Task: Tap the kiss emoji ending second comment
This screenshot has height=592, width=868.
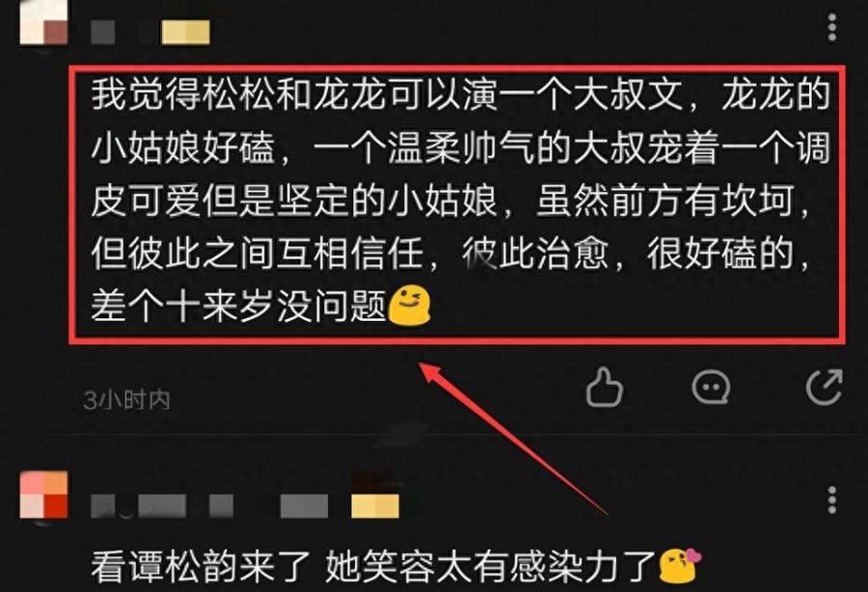Action: [x=680, y=565]
